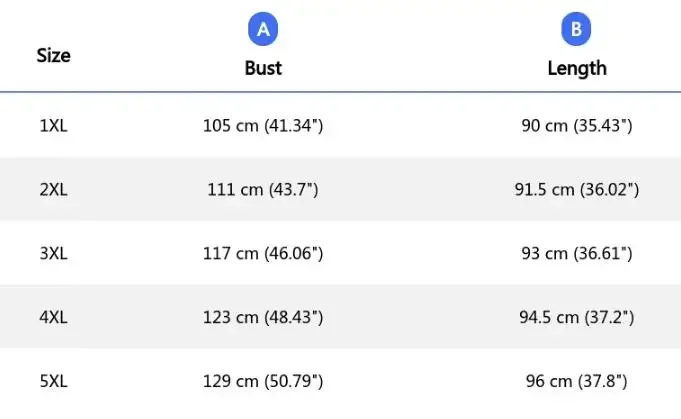This screenshot has height=419, width=681.
Task: Click the 93 cm length measurement
Action: 576,254
